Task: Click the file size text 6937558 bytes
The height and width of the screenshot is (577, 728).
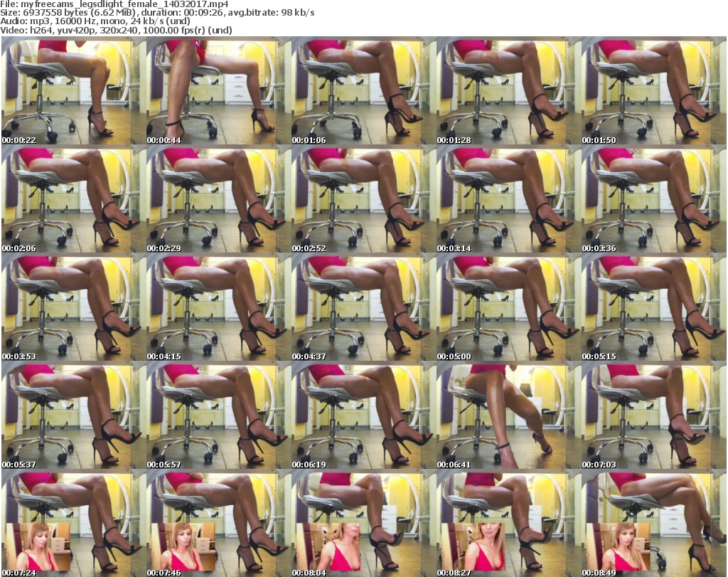Action: click(57, 13)
